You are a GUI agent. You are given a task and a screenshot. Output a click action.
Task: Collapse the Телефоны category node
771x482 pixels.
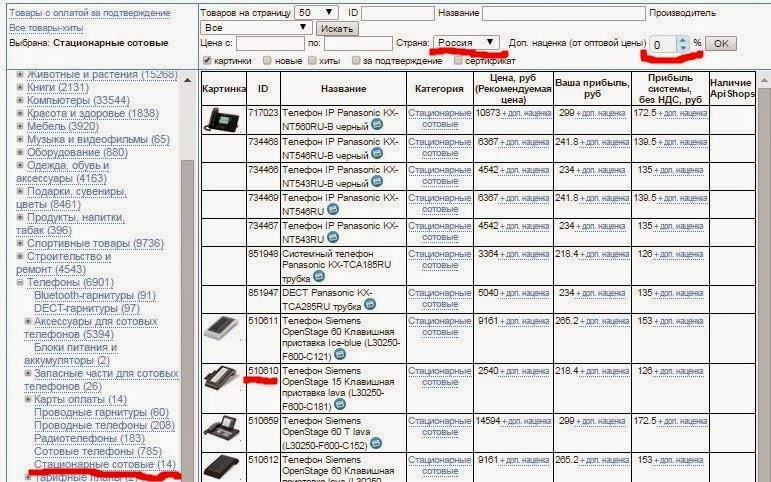pos(20,282)
